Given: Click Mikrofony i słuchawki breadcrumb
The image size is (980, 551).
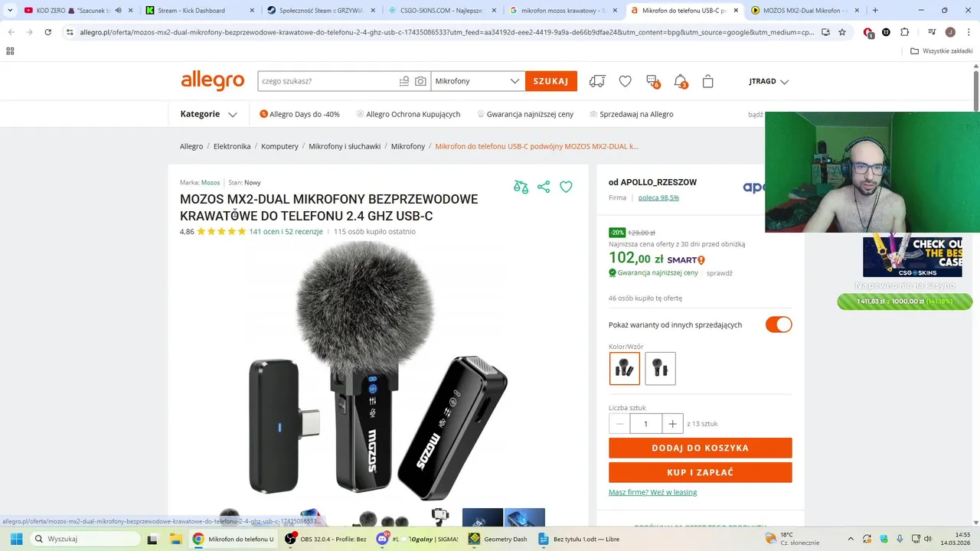Looking at the screenshot, I should point(345,146).
